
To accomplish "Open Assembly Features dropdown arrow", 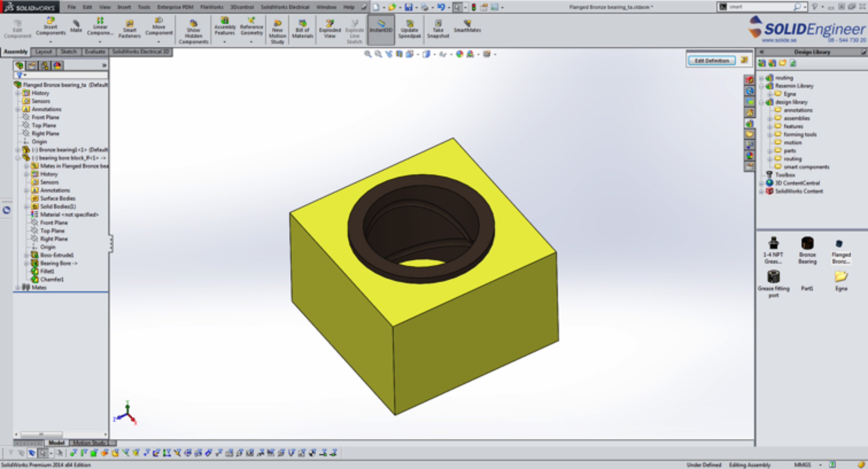I will click(x=224, y=42).
